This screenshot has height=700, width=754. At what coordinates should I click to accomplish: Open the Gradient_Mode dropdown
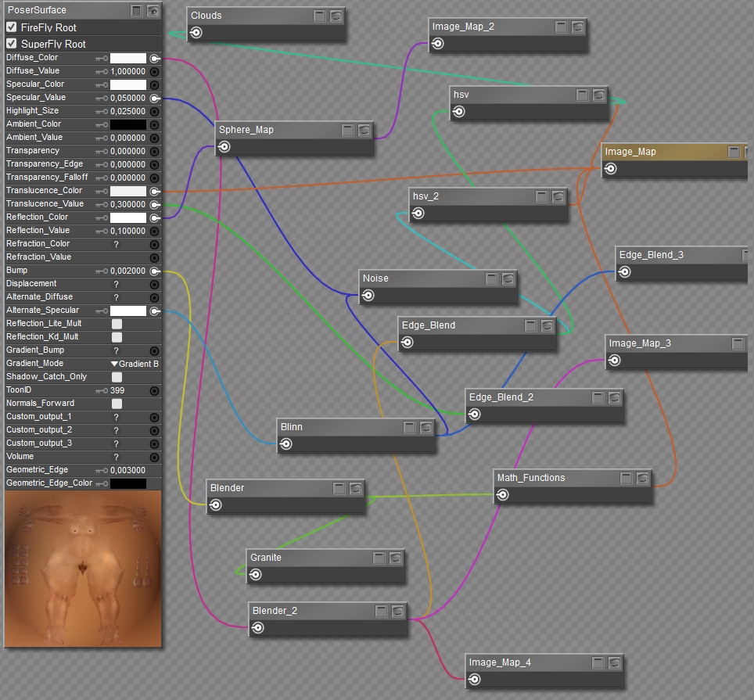click(x=135, y=364)
